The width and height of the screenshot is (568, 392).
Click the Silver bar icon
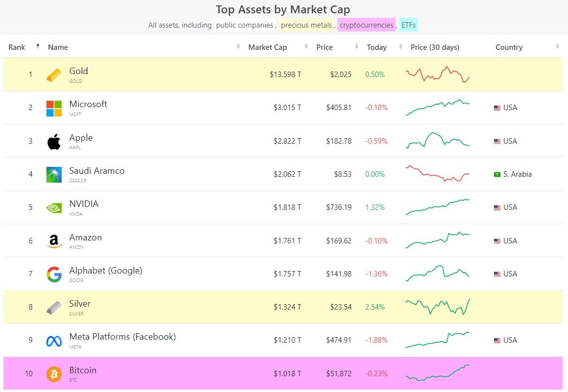click(x=54, y=308)
